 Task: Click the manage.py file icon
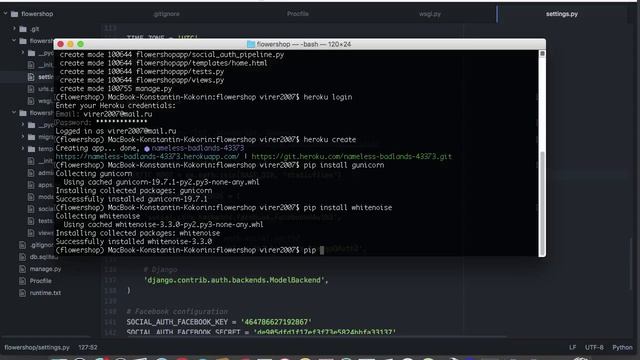pos(22,269)
